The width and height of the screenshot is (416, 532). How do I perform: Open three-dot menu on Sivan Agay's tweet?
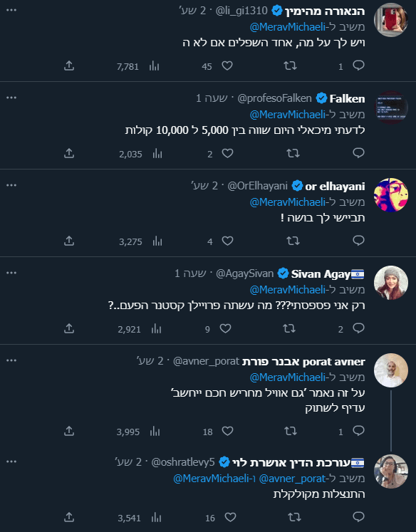point(11,273)
